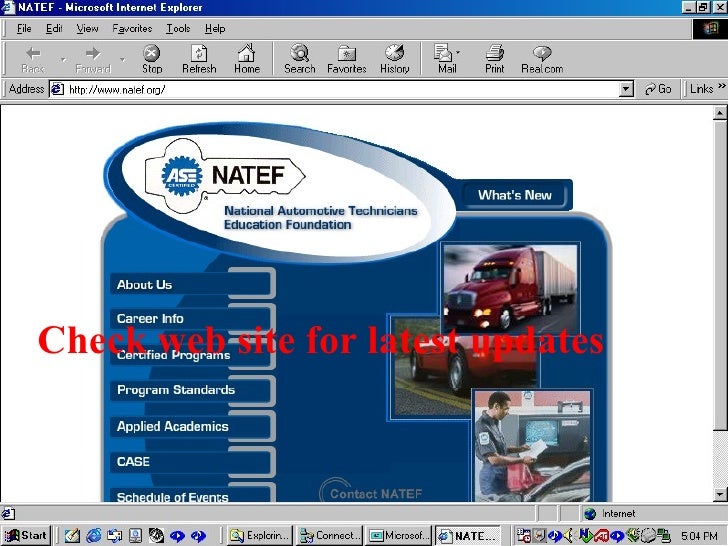The height and width of the screenshot is (546, 728).
Task: Click the technician at computer photo
Action: [x=532, y=446]
